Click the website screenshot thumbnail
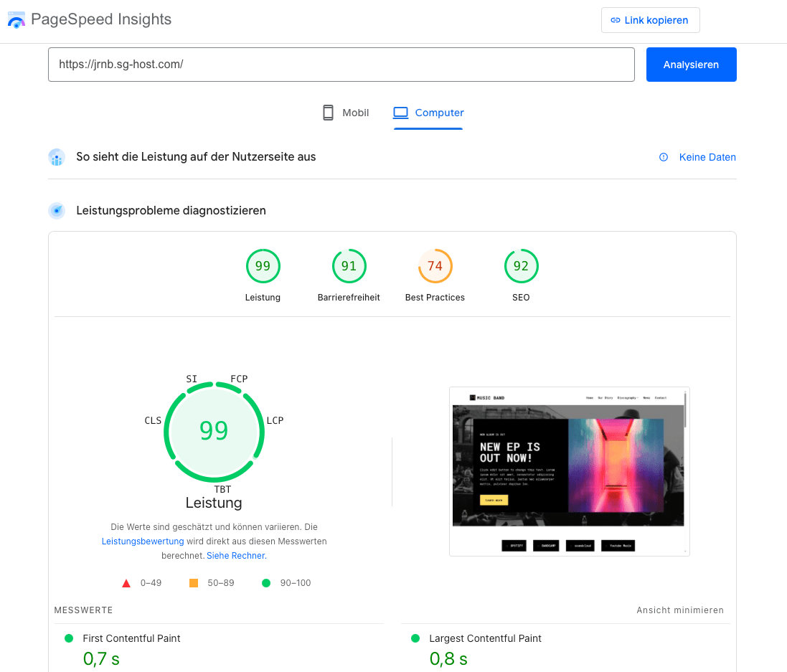787x672 pixels. point(569,471)
